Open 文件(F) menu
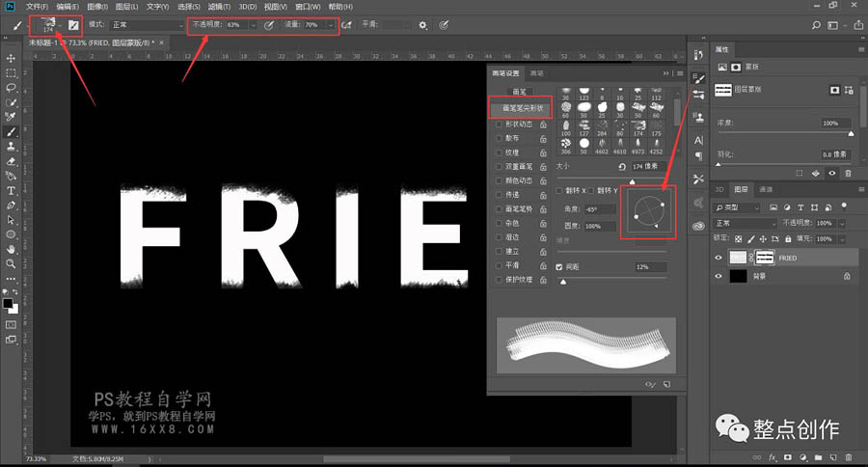 click(x=37, y=7)
